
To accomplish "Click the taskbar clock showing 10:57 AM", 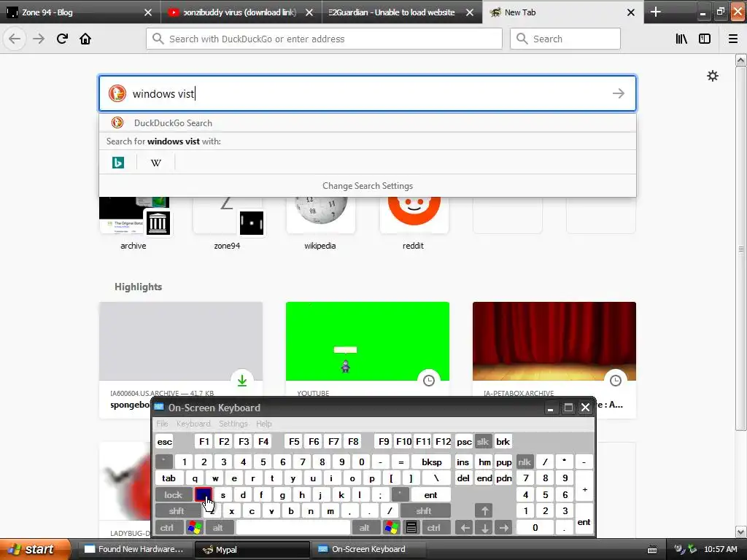I will pyautogui.click(x=720, y=549).
